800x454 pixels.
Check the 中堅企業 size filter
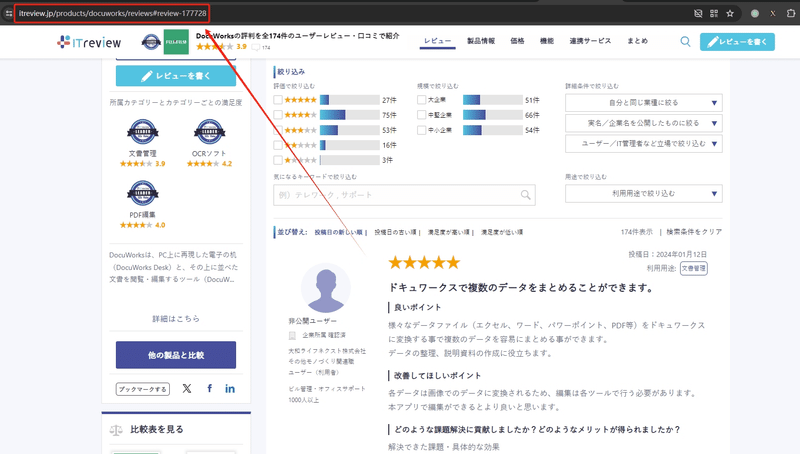click(x=421, y=115)
